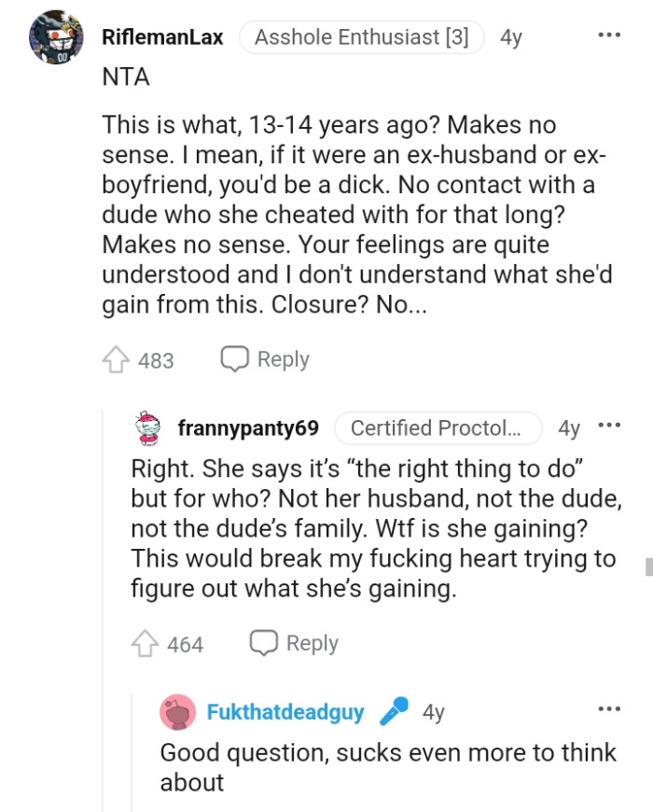Open the overflow menu on RiflemanLax's comment
This screenshot has width=653, height=812.
608,34
